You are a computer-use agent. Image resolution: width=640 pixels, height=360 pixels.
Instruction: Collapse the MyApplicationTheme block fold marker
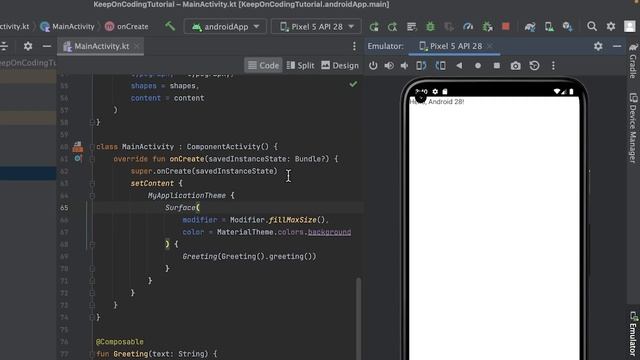point(92,196)
